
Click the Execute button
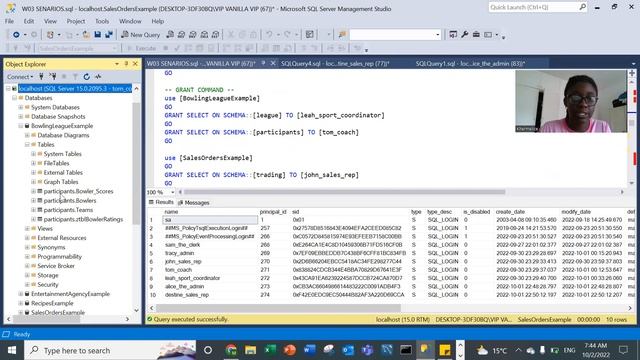pyautogui.click(x=141, y=49)
